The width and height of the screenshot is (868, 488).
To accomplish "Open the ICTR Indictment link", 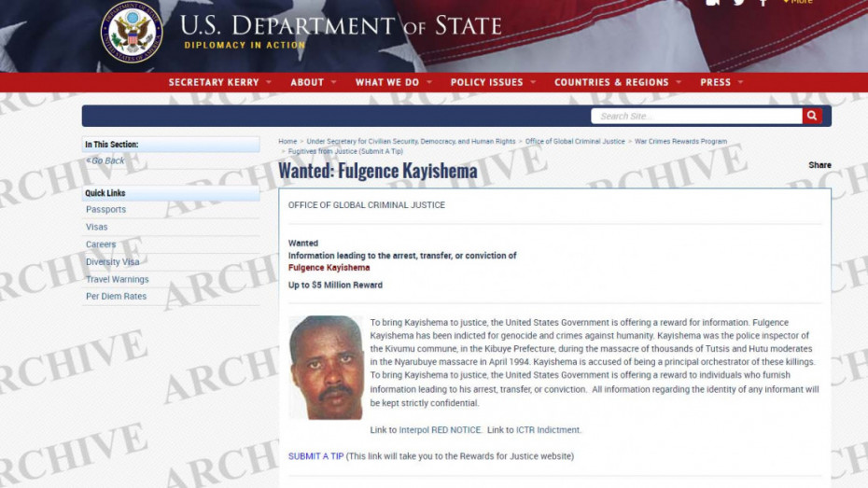I will point(548,430).
